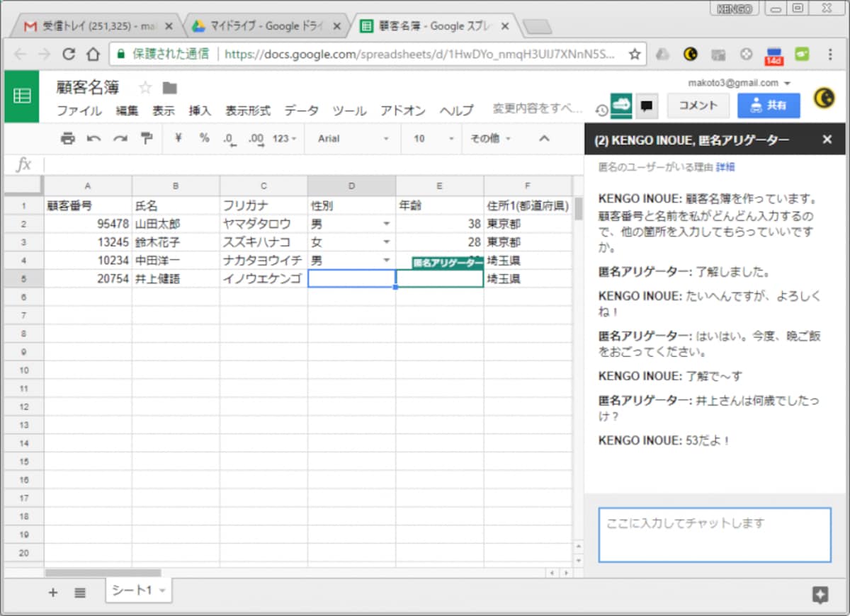Open 性別 dropdown for 中田洋一

(386, 261)
